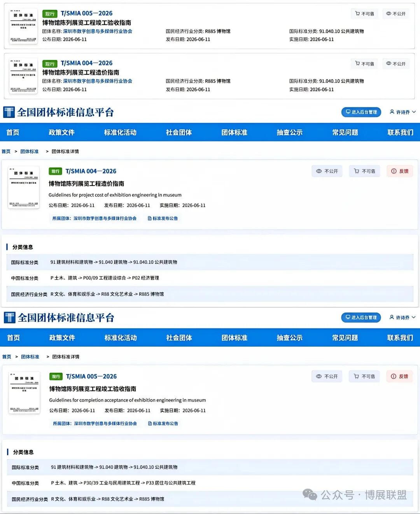
Task: Click the 不公开 eye icon on T/SMIA 005 list card
Action: 396,14
